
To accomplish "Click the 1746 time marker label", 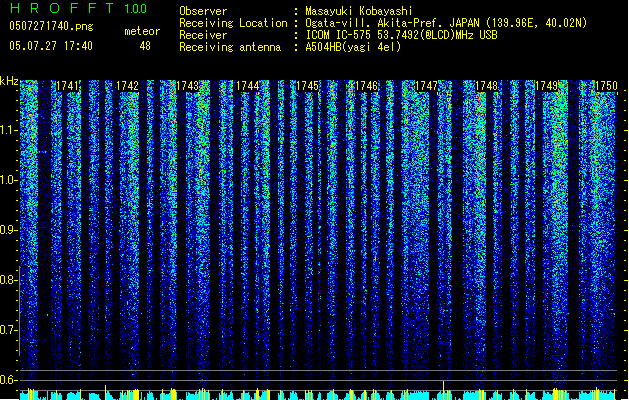I will tap(367, 86).
